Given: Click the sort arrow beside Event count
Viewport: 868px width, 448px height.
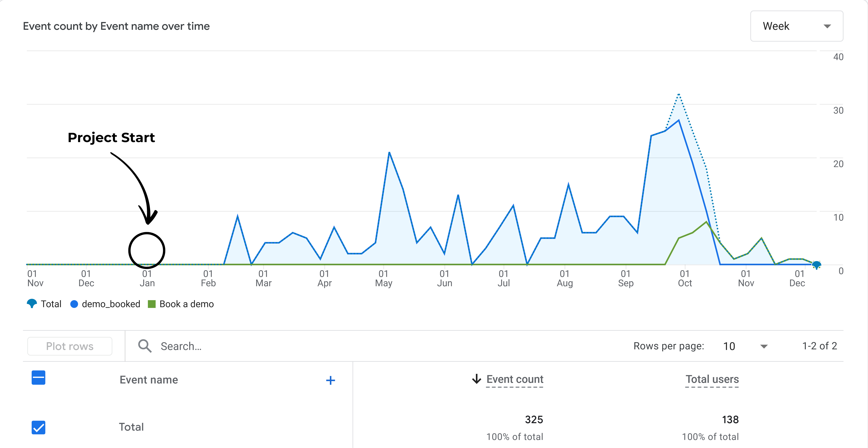Looking at the screenshot, I should (477, 379).
